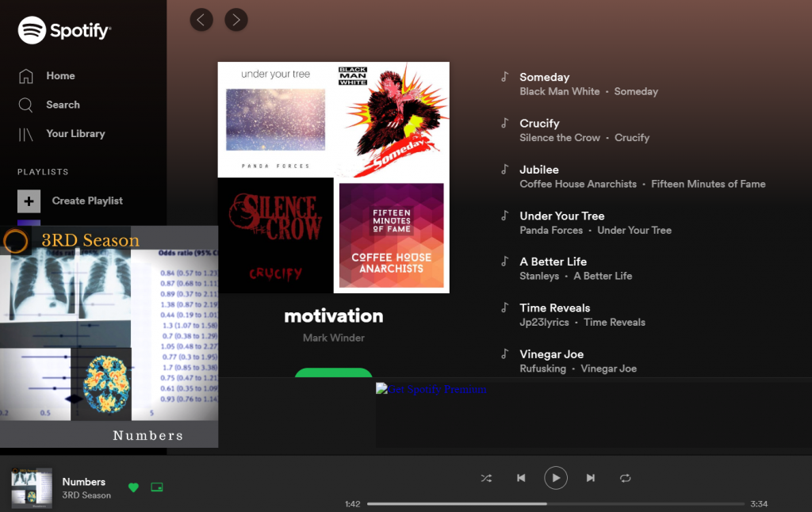
Task: Click the Get Spotify Premium link
Action: coord(431,389)
